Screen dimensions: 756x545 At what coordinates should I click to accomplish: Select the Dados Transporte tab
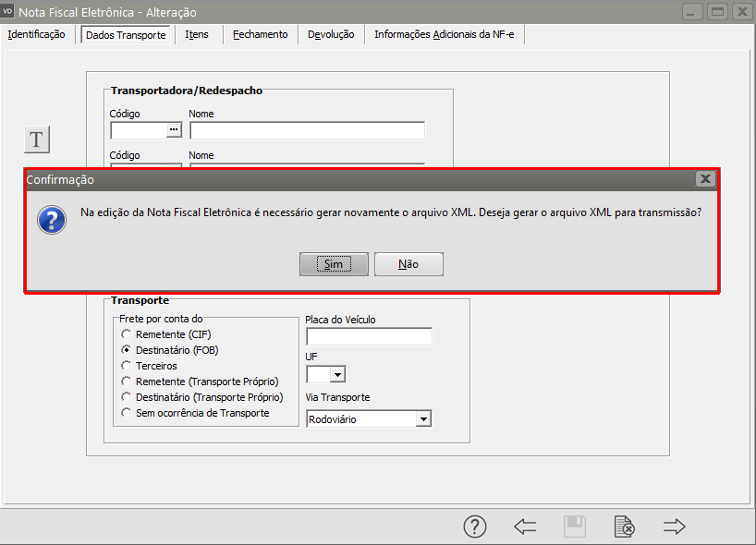coord(126,35)
